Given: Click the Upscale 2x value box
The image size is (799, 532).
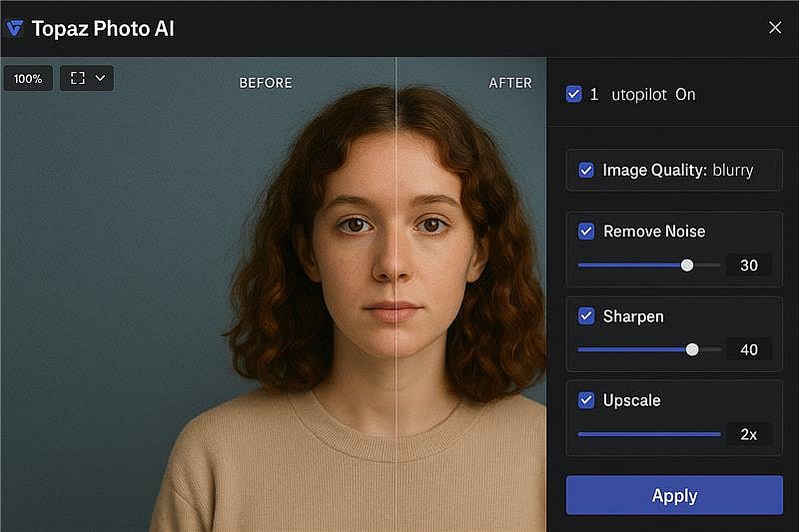Looking at the screenshot, I should pyautogui.click(x=749, y=434).
